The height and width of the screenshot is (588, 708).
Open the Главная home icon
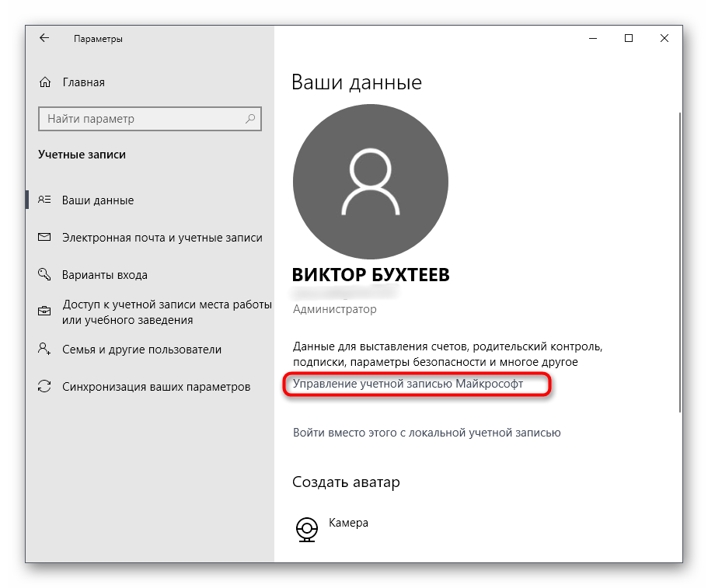click(x=45, y=82)
